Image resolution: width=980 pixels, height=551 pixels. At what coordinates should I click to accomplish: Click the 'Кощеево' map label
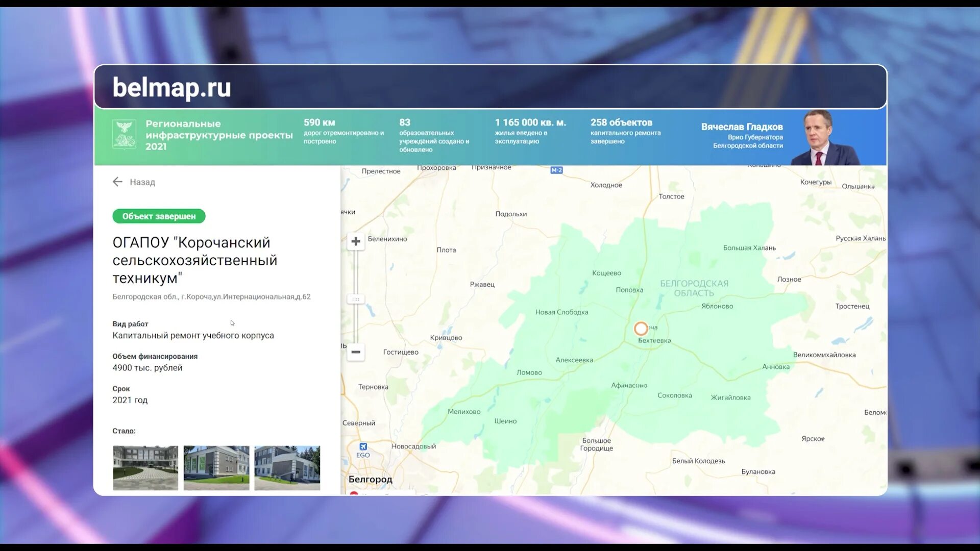click(606, 273)
